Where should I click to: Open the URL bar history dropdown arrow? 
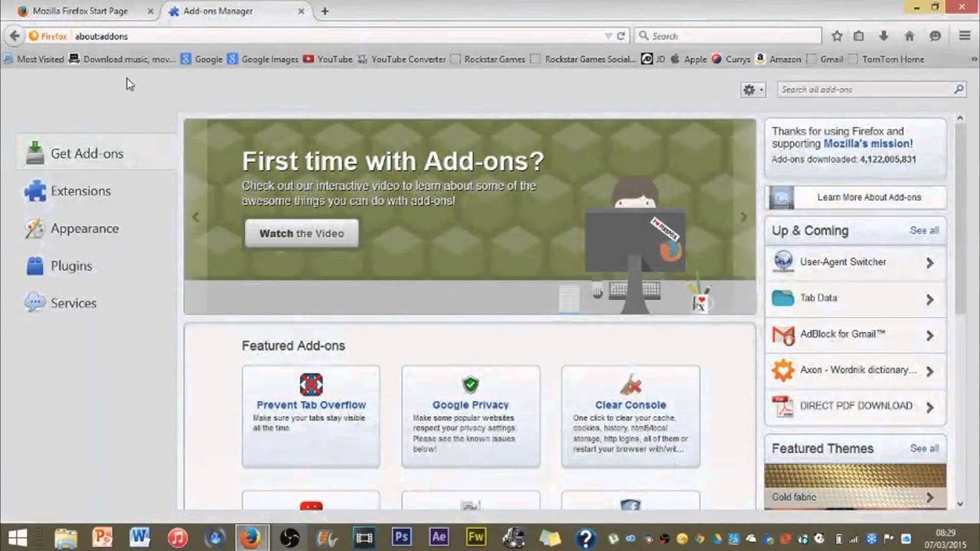[x=608, y=36]
